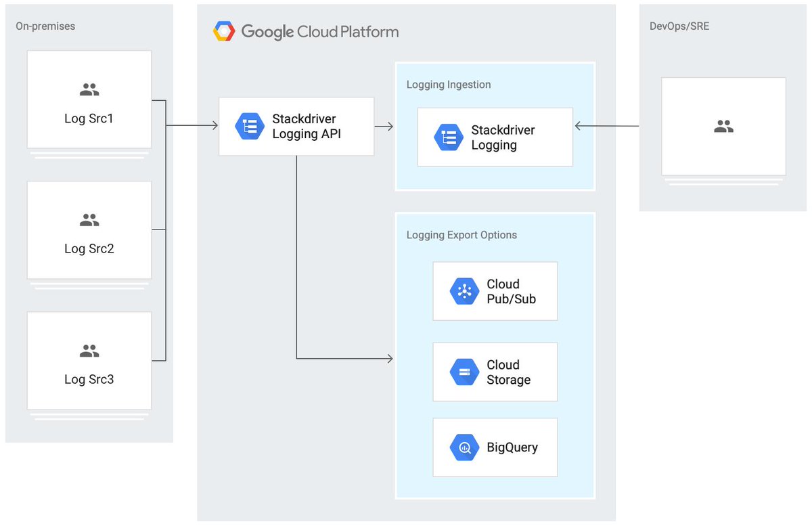This screenshot has height=526, width=812.
Task: Click the Google Cloud Platform title text
Action: (320, 31)
